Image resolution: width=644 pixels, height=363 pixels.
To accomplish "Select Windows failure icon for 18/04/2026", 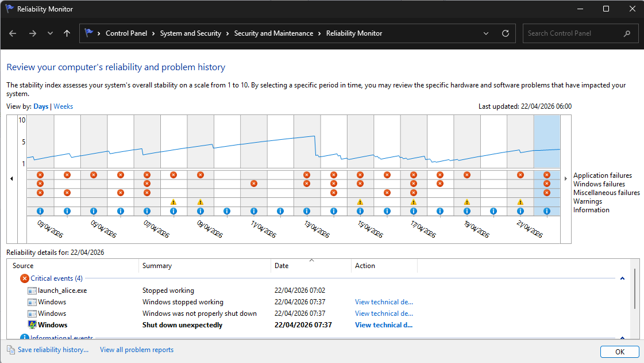I will click(x=440, y=184).
